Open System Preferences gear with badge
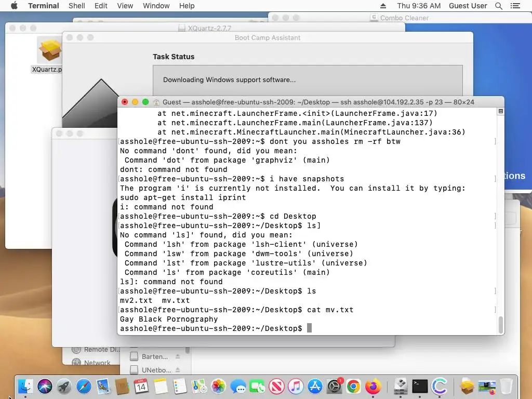Screen dimensions: 532x399 [334, 387]
